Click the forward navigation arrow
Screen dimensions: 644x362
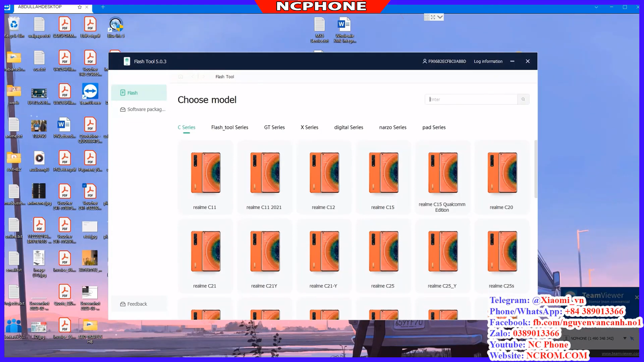[x=203, y=76]
